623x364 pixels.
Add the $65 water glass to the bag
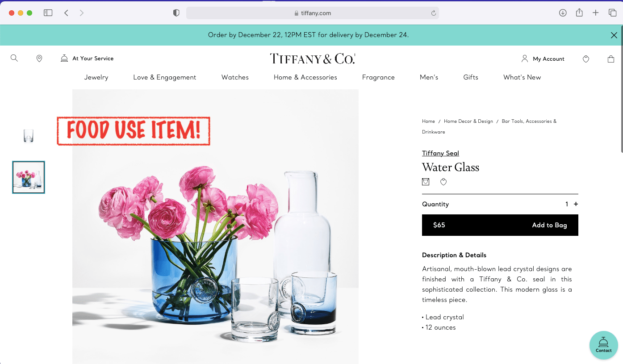click(x=500, y=225)
